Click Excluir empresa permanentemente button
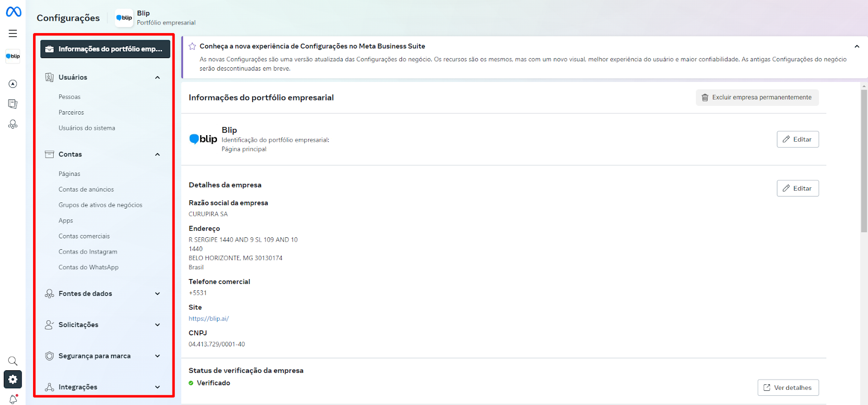The height and width of the screenshot is (405, 868). [757, 98]
